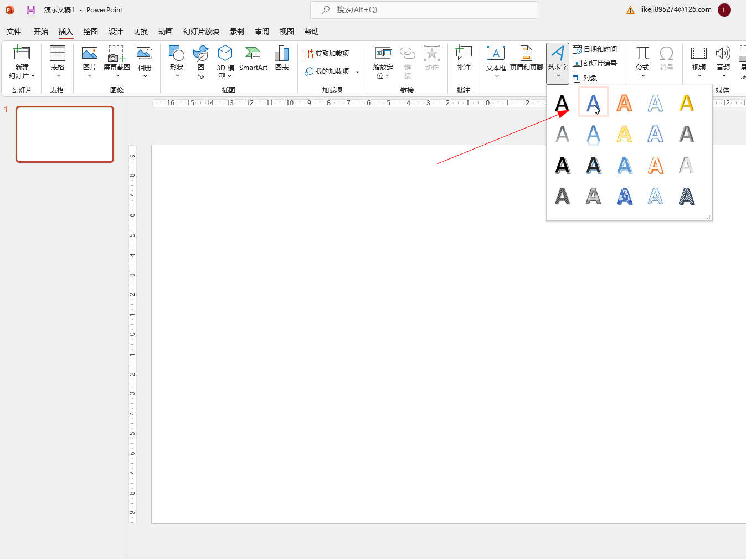This screenshot has width=746, height=560.
Task: Expand the Video dropdown arrow
Action: pos(699,76)
